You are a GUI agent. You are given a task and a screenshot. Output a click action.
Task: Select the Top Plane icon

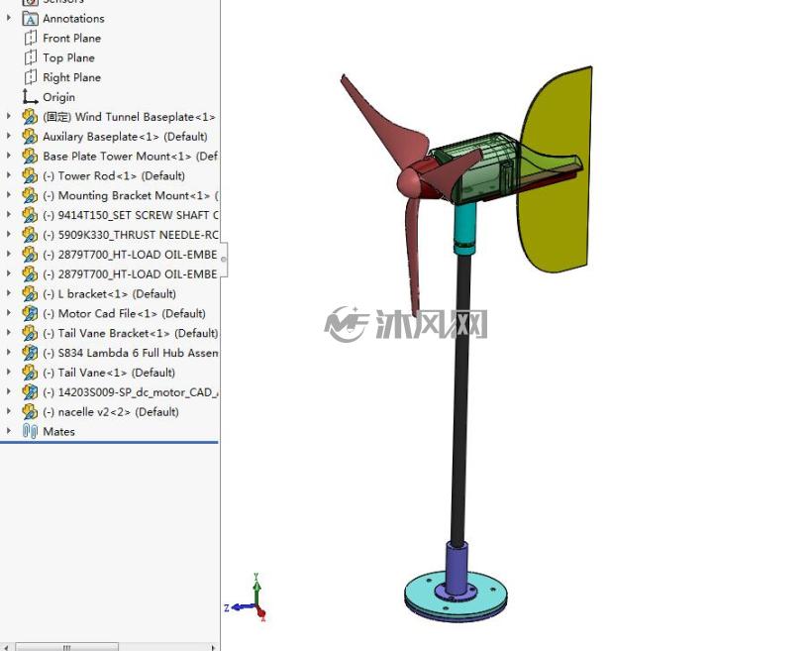[x=31, y=58]
